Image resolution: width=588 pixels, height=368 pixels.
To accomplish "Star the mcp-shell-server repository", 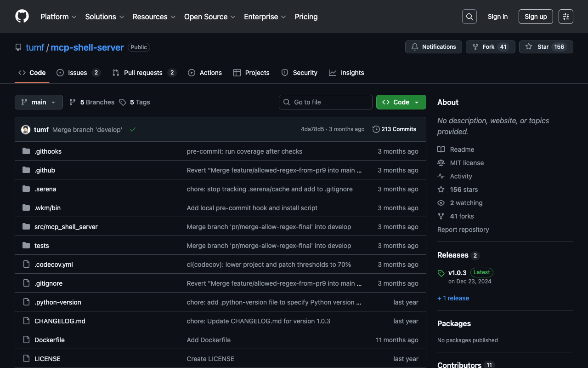I will tap(537, 47).
